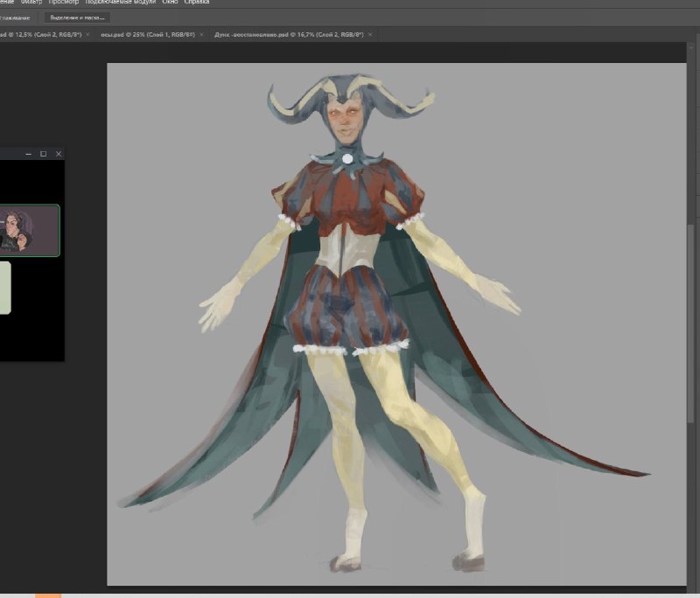Minimize the floating black window
This screenshot has width=700, height=598.
coord(29,154)
